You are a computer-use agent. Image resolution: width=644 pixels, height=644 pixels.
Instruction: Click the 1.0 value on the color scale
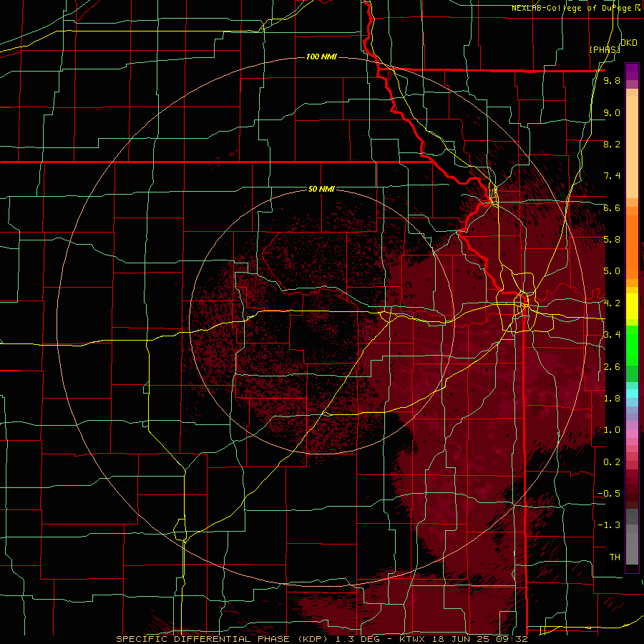point(612,430)
